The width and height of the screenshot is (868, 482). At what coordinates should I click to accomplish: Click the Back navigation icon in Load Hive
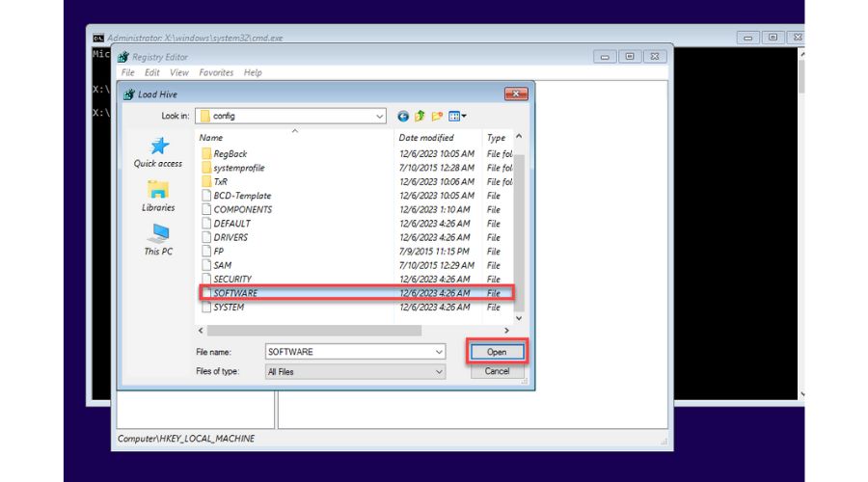click(x=403, y=117)
